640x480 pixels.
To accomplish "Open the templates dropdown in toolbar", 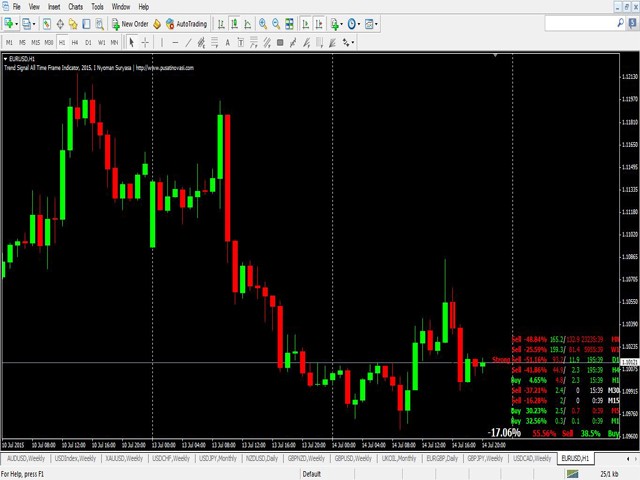I will coord(375,23).
